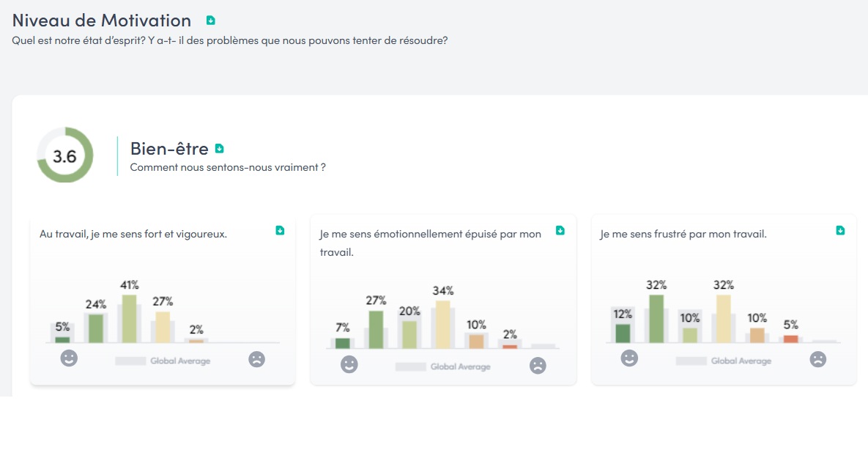Click Global Average legend in 'frustré' card
Viewport: 868px width, 475px height.
click(724, 361)
